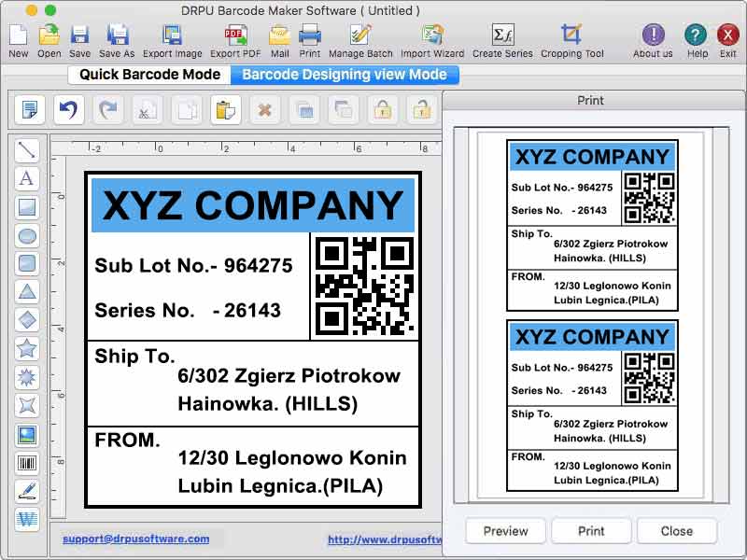The width and height of the screenshot is (747, 560).
Task: Select the Text tool from left sidebar
Action: point(27,179)
